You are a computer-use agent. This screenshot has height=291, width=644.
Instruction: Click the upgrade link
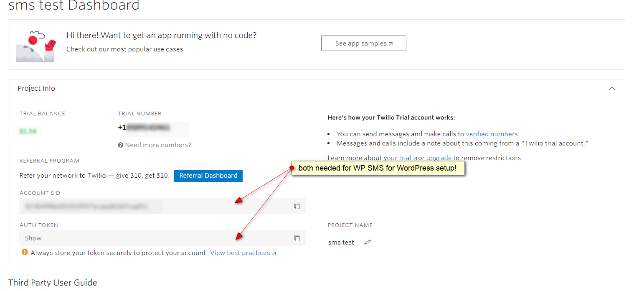[439, 158]
